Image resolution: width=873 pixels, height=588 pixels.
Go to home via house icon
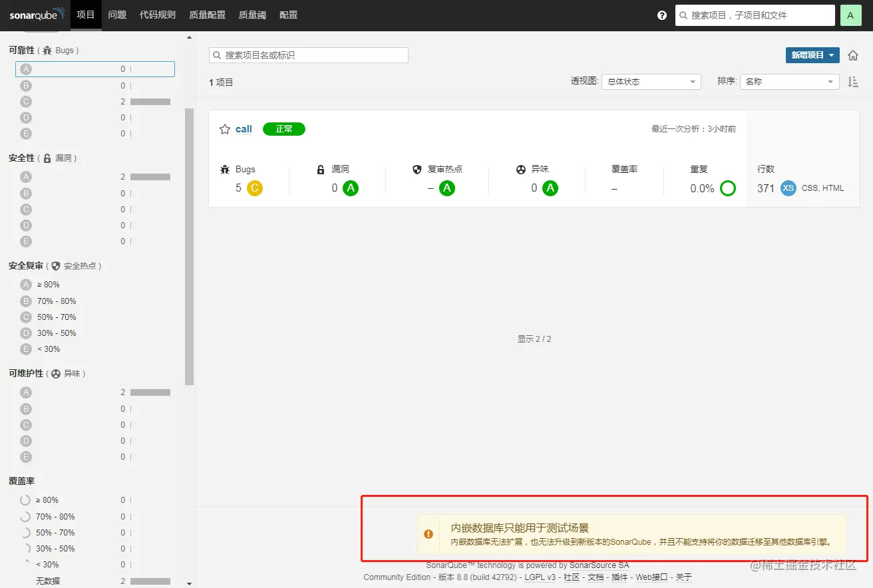tap(853, 55)
